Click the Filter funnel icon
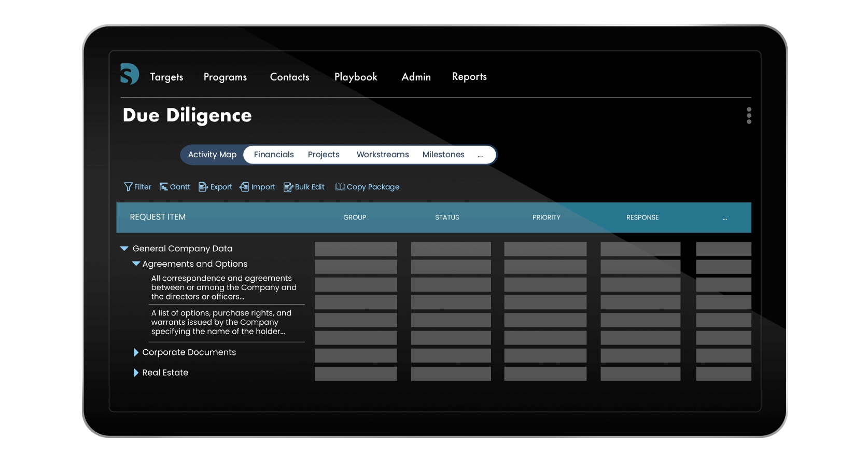Image resolution: width=868 pixels, height=467 pixels. [128, 187]
